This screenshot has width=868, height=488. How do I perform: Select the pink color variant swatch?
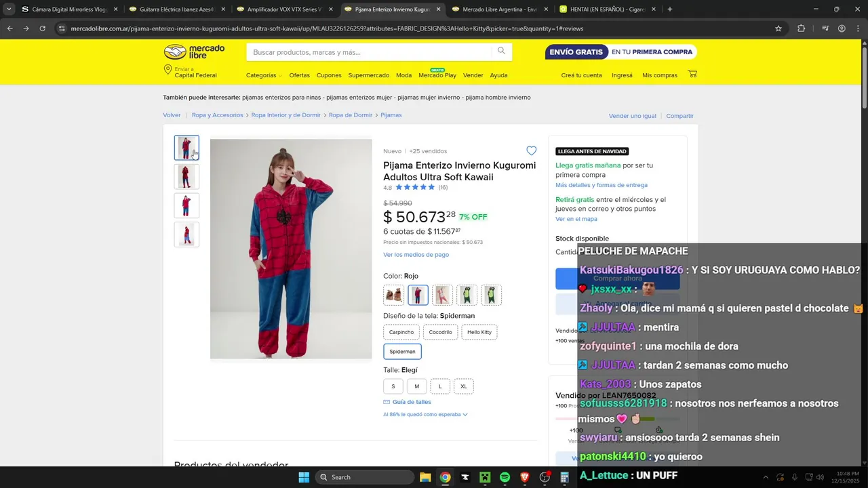[442, 295]
